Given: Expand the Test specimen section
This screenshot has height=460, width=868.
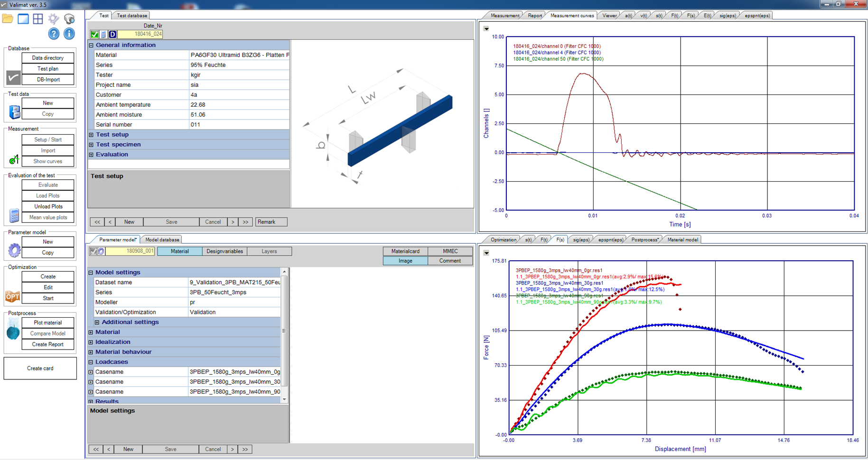Looking at the screenshot, I should [91, 145].
